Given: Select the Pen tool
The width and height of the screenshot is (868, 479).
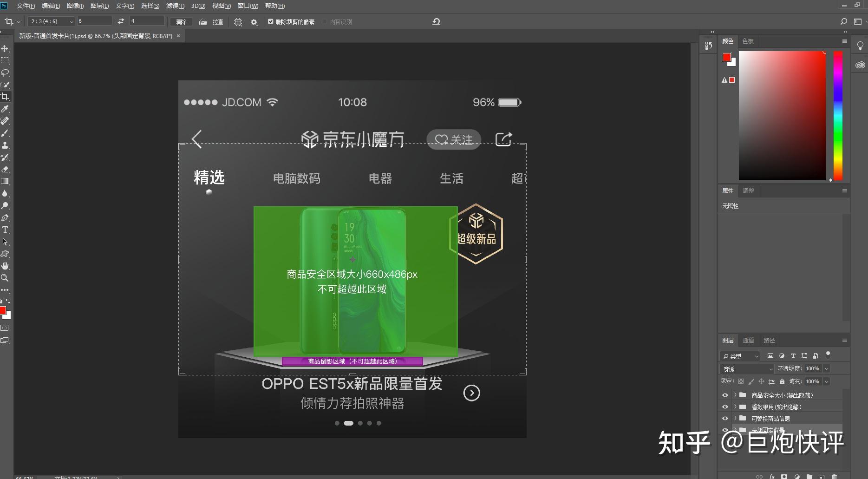Looking at the screenshot, I should [5, 217].
